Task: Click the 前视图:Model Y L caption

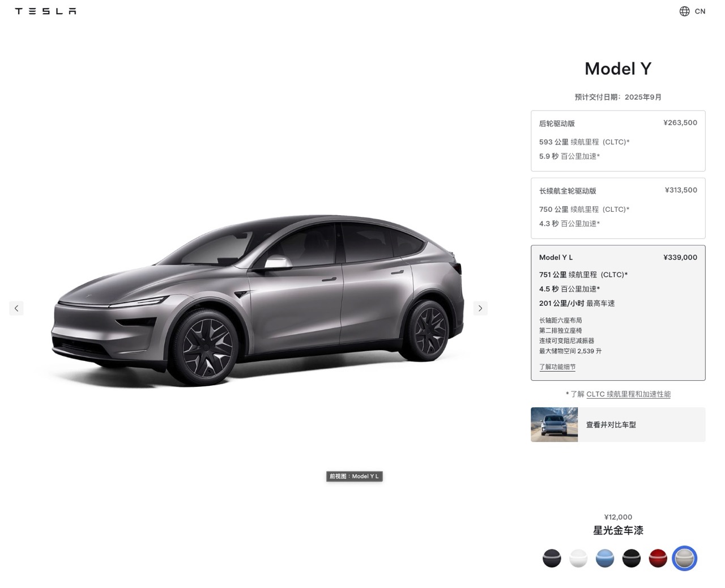Action: [x=355, y=476]
